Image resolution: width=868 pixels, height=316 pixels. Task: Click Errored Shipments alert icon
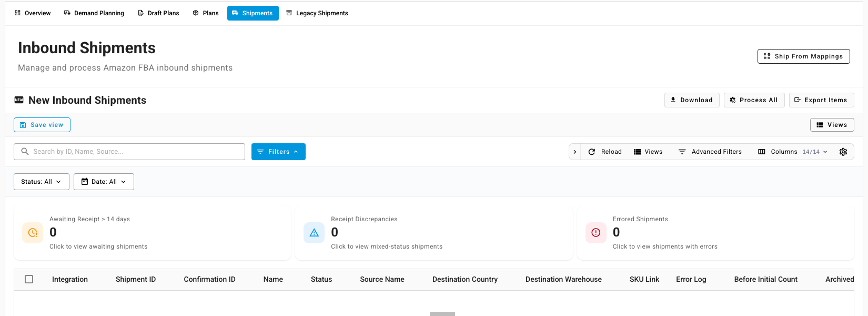point(596,233)
